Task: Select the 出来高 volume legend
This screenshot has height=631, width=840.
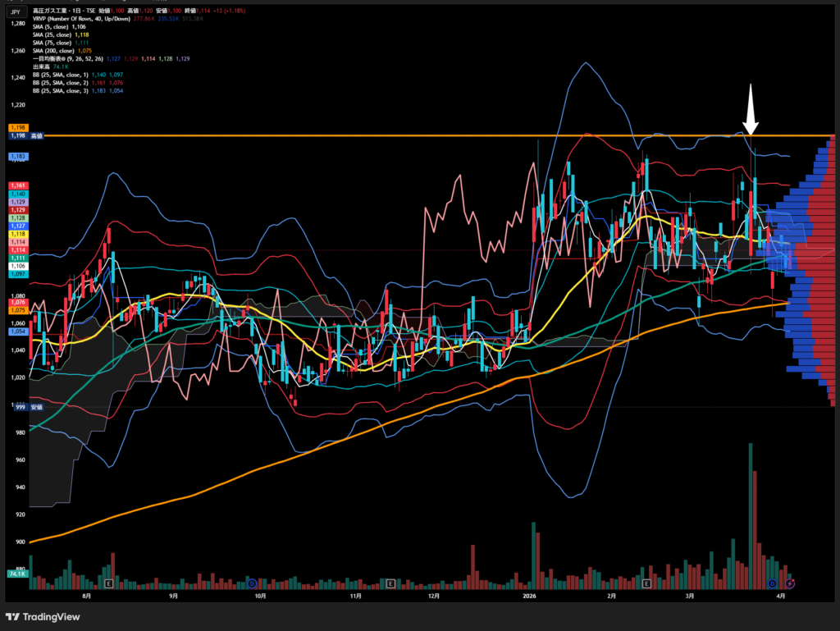Action: (40, 66)
